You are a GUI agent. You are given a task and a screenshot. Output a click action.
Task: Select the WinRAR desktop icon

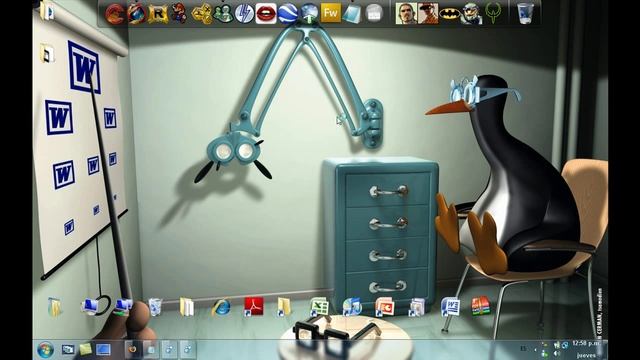coord(480,306)
